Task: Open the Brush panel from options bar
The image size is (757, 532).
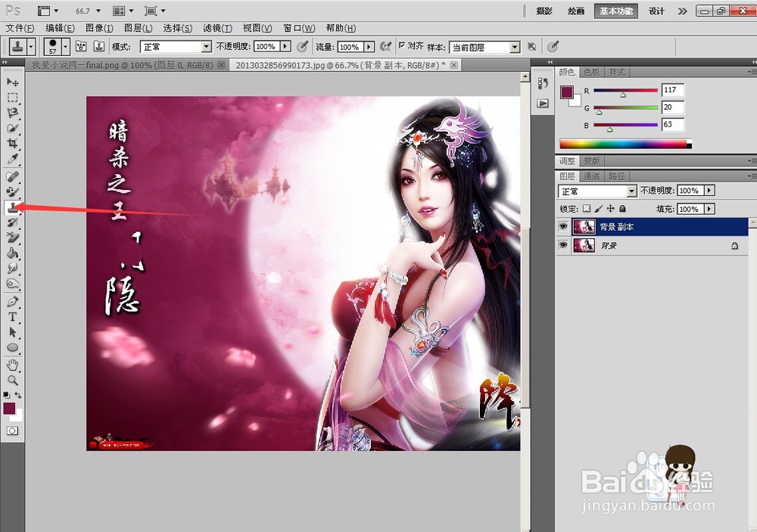Action: tap(81, 46)
